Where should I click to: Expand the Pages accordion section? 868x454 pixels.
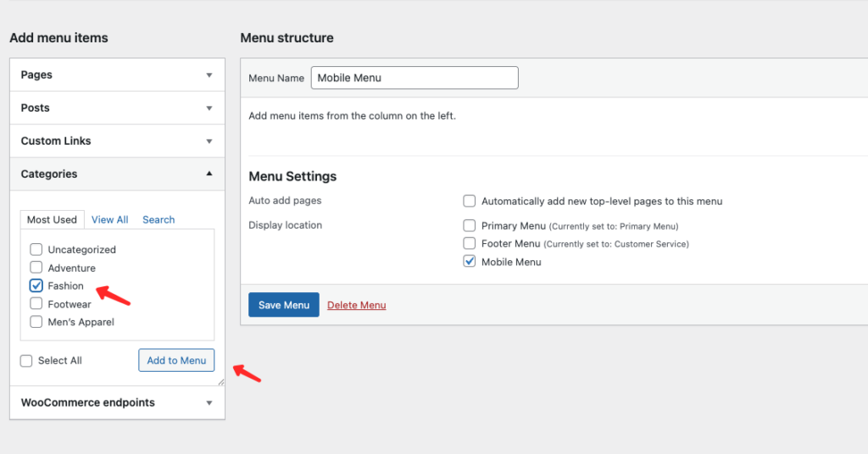point(117,75)
